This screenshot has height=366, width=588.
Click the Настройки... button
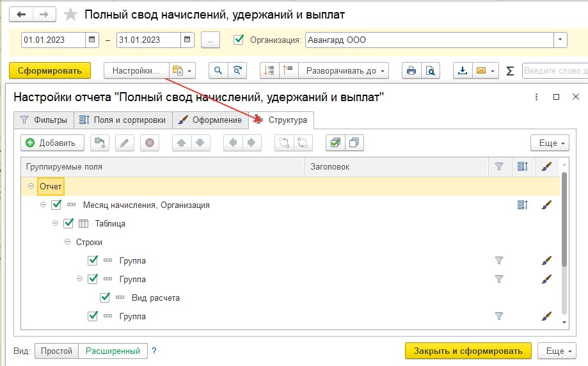136,70
